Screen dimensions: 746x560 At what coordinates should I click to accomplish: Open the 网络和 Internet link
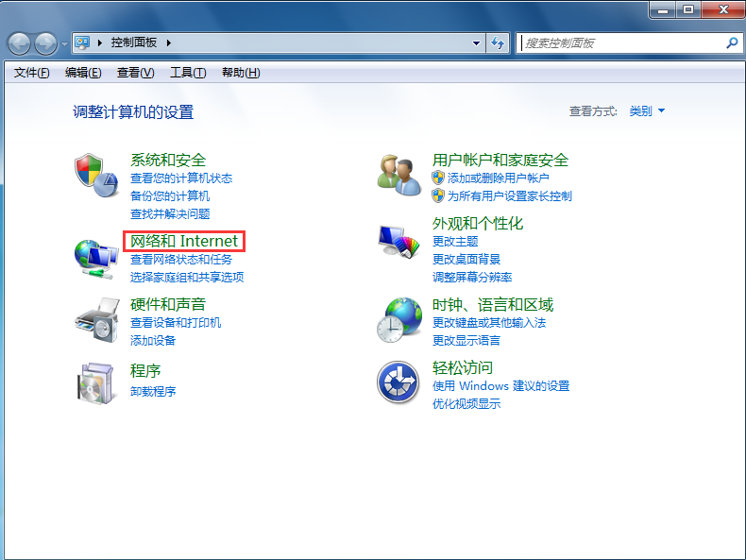tap(184, 241)
